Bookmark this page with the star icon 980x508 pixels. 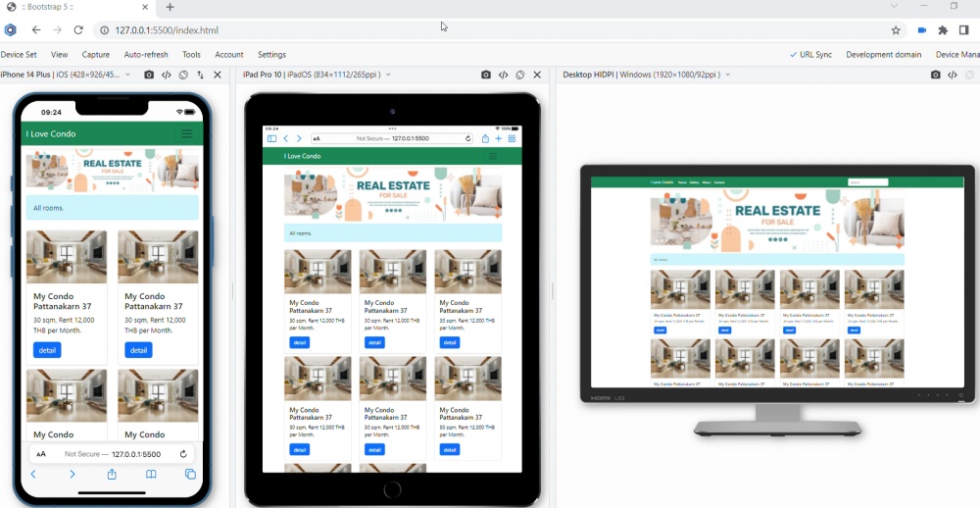(x=896, y=30)
